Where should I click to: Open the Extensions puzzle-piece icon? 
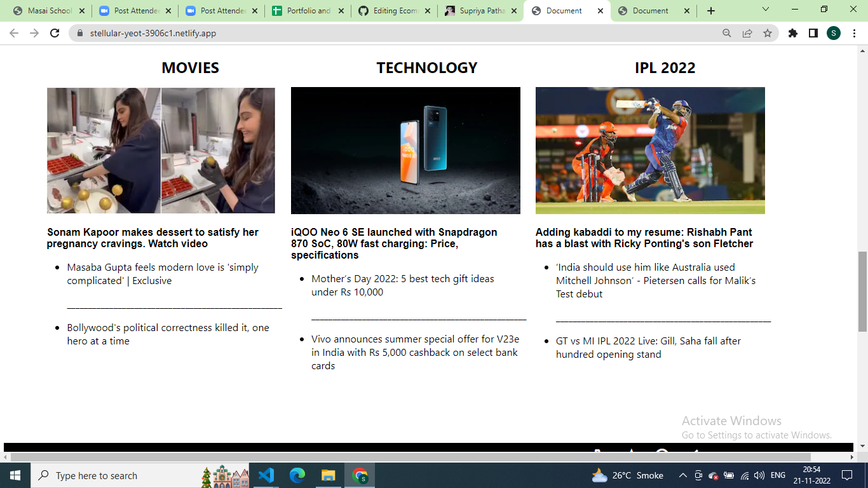pyautogui.click(x=793, y=33)
